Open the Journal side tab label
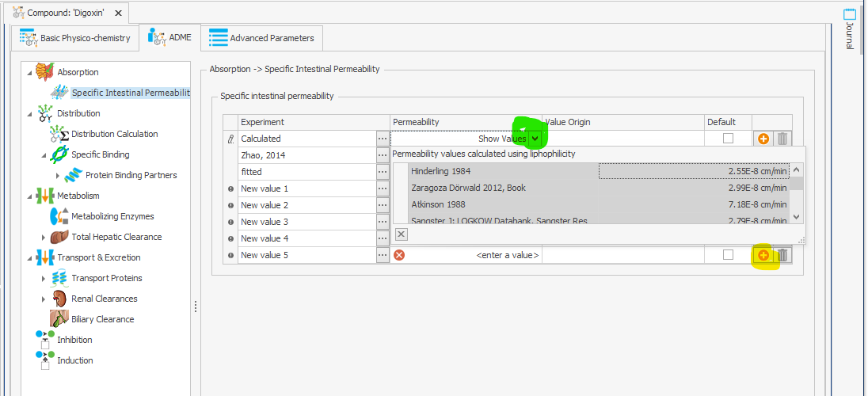 [850, 36]
